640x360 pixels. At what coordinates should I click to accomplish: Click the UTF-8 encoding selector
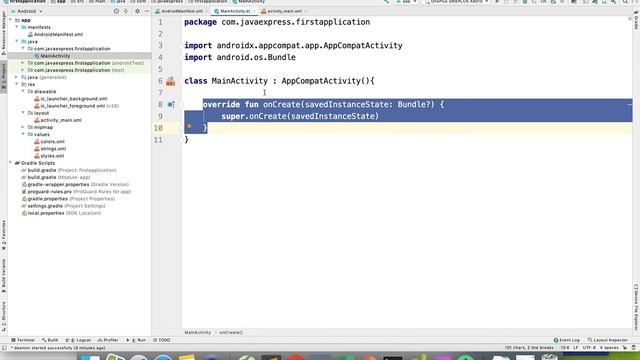tap(589, 348)
